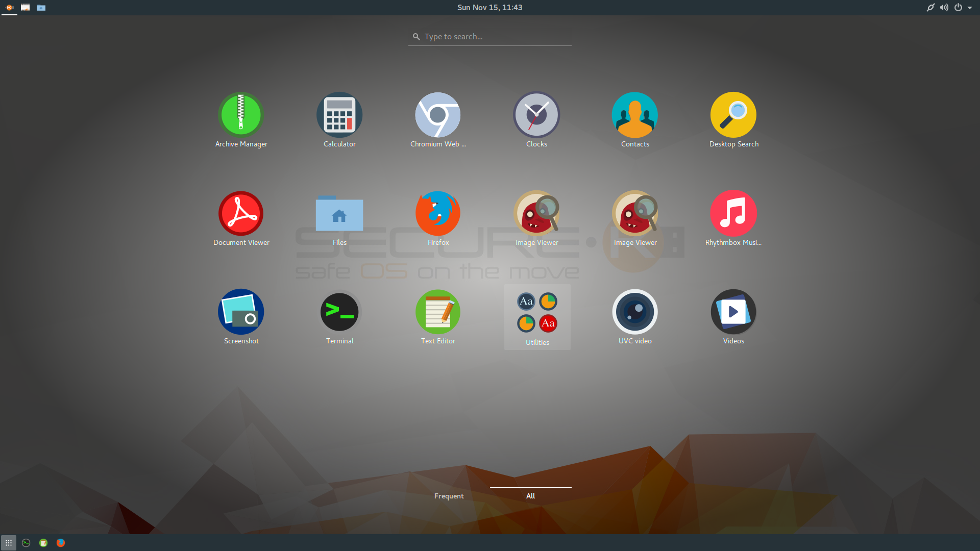Launch the Calculator app
The image size is (980, 551).
coord(339,120)
